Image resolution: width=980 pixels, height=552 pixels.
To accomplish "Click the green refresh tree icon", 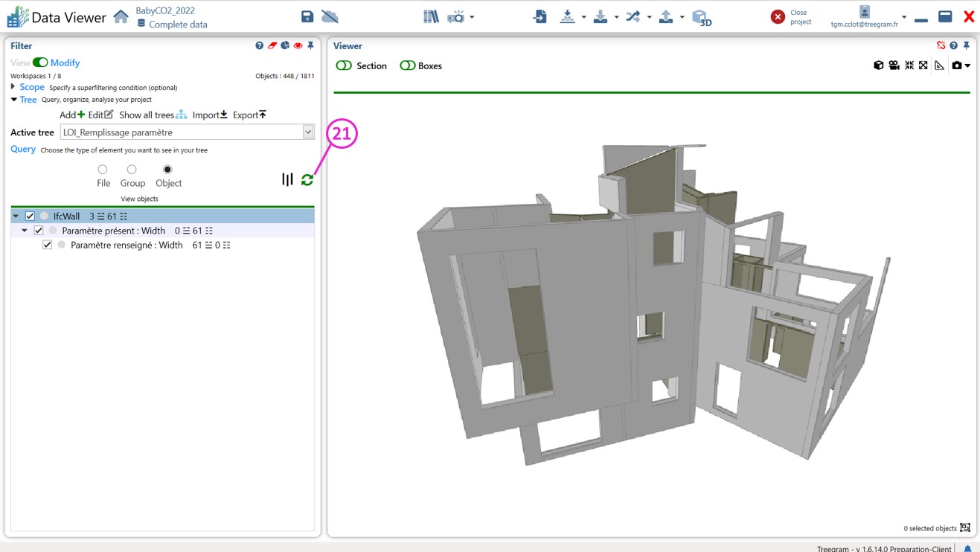I will pyautogui.click(x=307, y=180).
